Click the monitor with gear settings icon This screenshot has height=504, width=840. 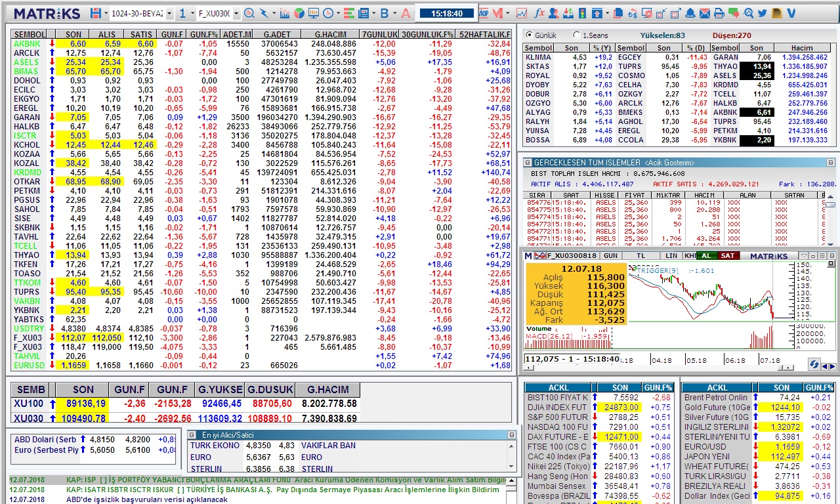647,13
